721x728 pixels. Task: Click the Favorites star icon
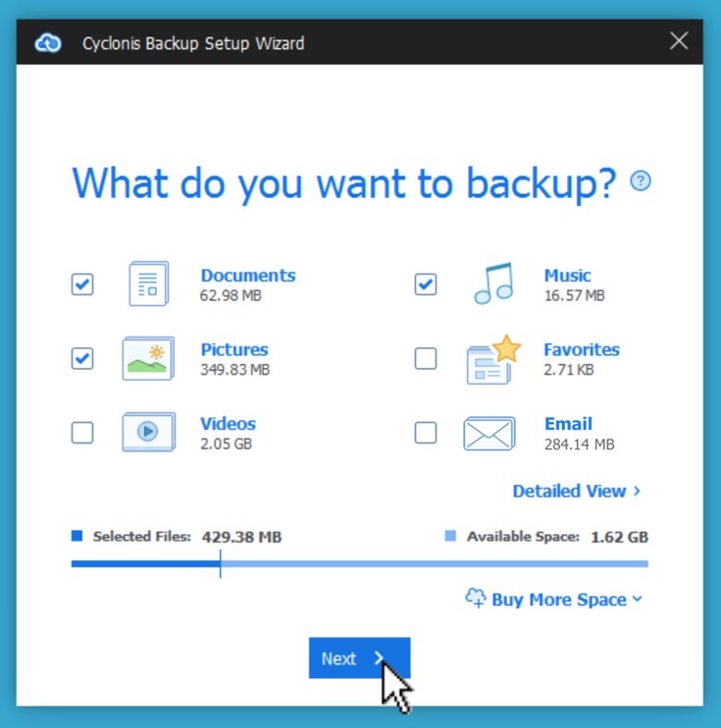[492, 360]
